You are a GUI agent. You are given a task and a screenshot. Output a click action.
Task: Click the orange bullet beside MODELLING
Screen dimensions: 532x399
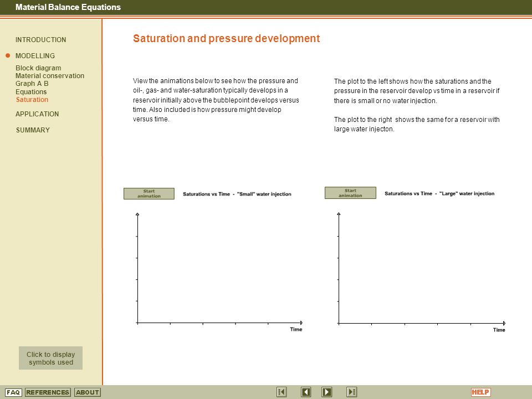click(8, 55)
